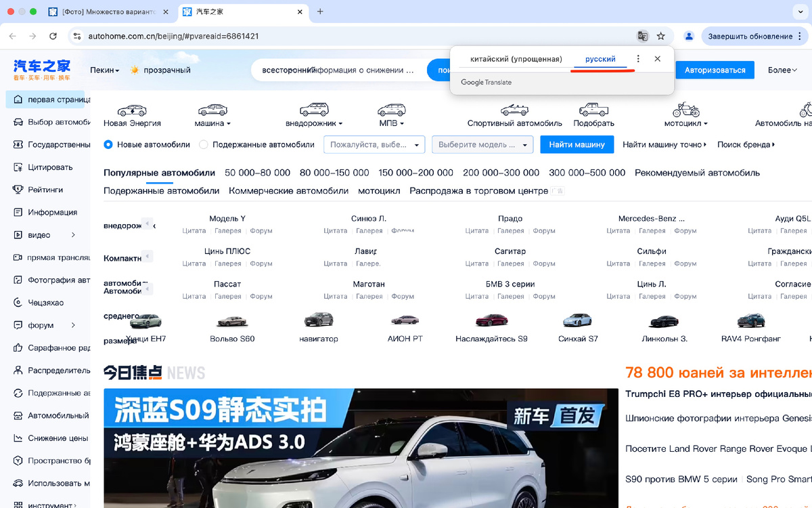Click the weather sun icon
This screenshot has height=508, width=812.
coord(135,70)
